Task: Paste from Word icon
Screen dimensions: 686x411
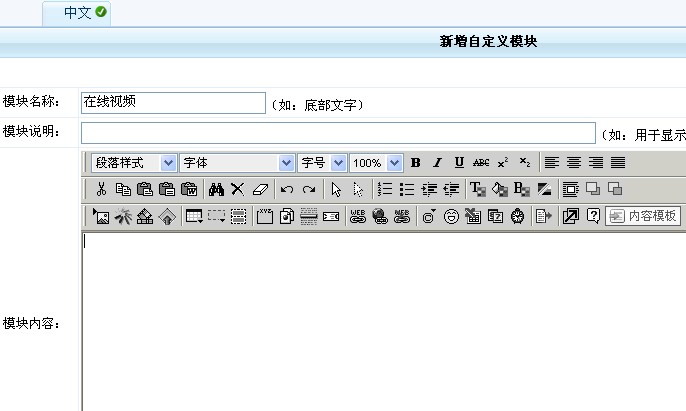Action: coord(189,189)
